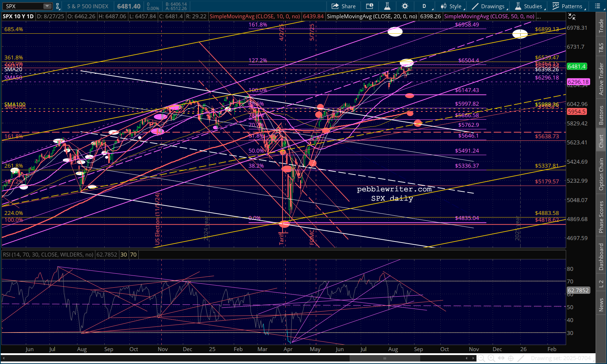Click the horizontal time axis scrollbar thumb
The width and height of the screenshot is (607, 364).
pyautogui.click(x=384, y=358)
